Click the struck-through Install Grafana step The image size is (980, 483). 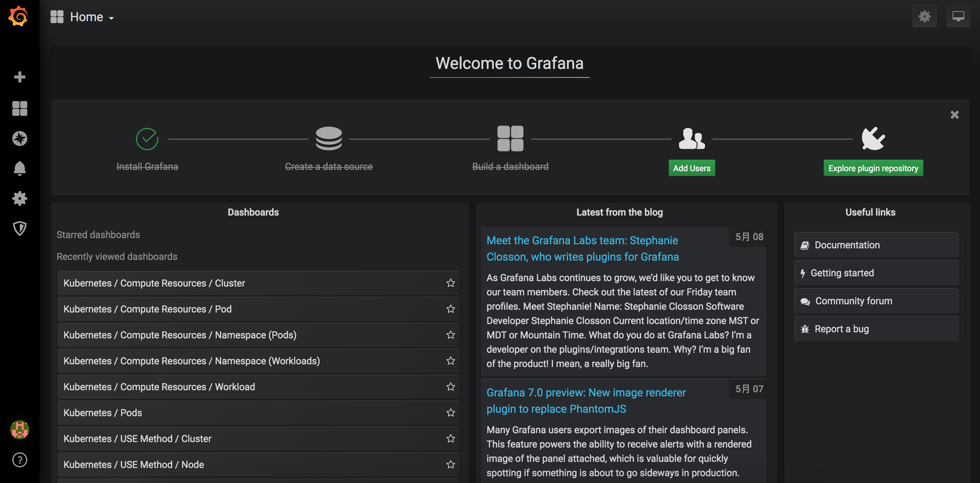pyautogui.click(x=147, y=166)
